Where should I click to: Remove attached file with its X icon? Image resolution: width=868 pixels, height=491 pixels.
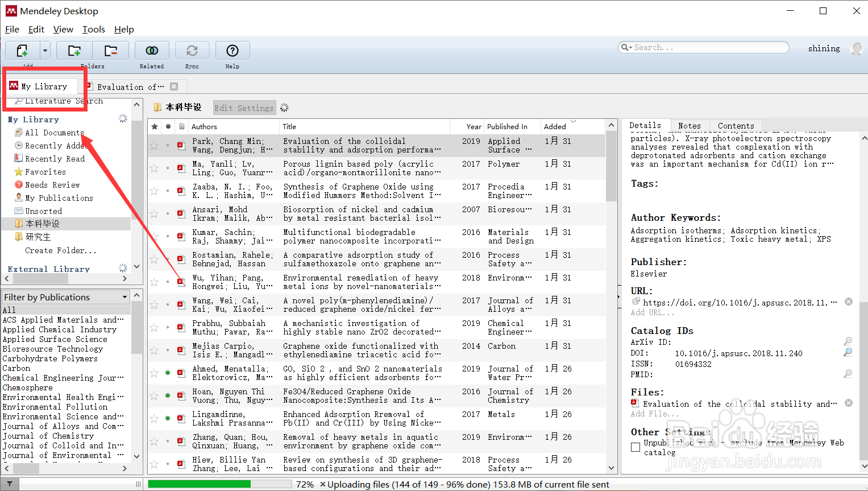(849, 403)
